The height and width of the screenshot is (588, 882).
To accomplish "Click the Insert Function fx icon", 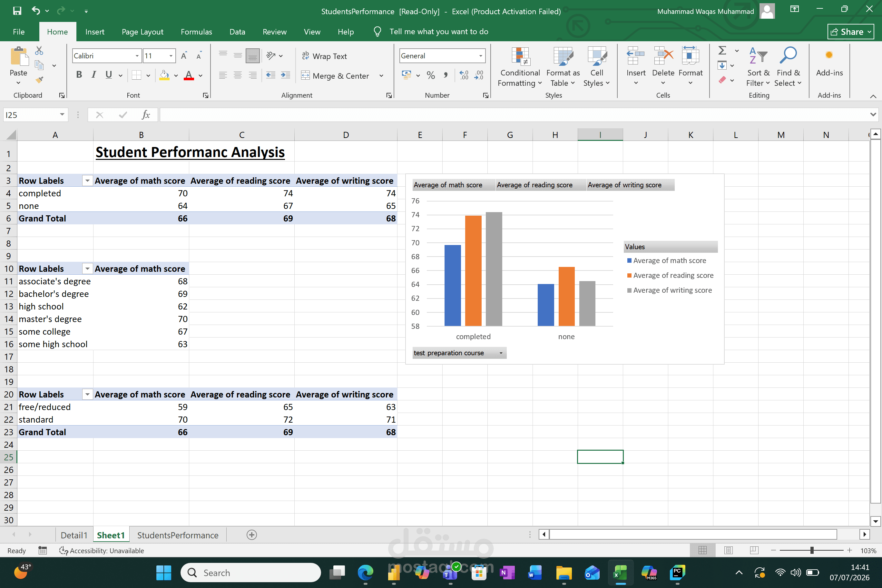I will pos(146,115).
